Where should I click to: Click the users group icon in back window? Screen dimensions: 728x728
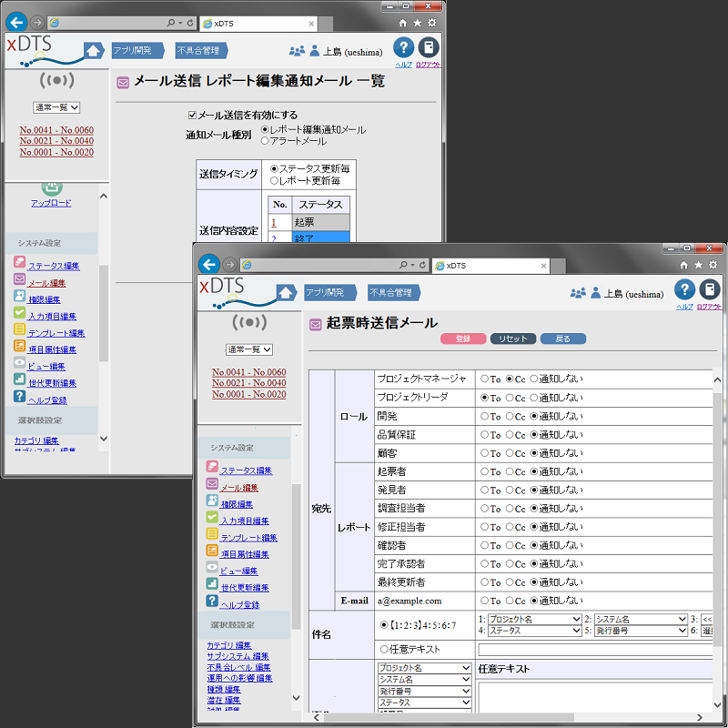[x=297, y=52]
